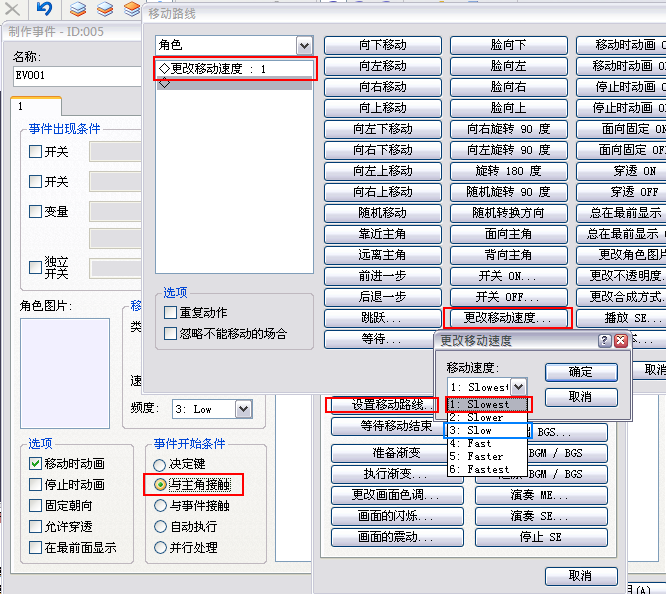
Task: Open the 频度 3: Low dropdown
Action: pos(243,409)
